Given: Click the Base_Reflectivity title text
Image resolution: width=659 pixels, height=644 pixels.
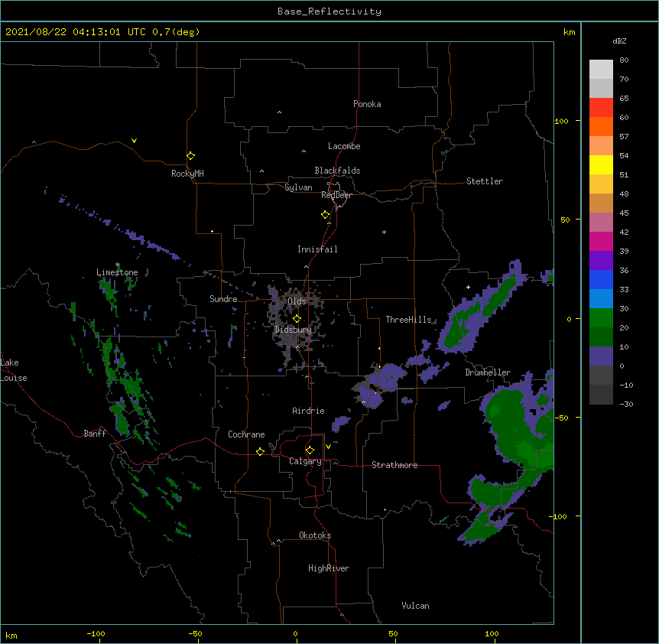Looking at the screenshot, I should pyautogui.click(x=329, y=11).
